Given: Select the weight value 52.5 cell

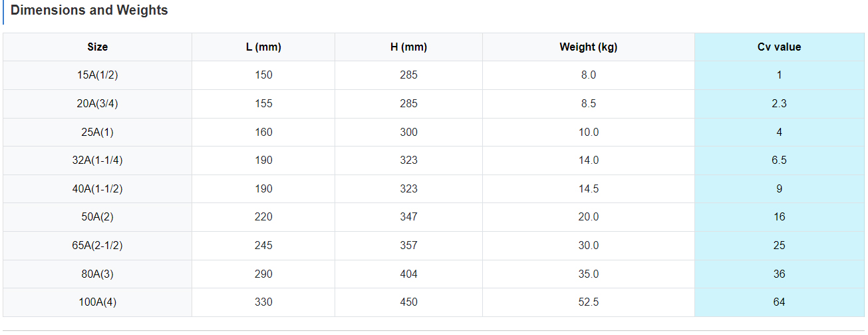Looking at the screenshot, I should [588, 302].
